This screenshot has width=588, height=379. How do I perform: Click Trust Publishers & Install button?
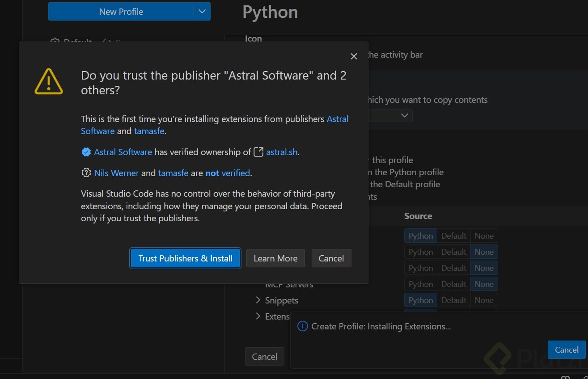(x=185, y=258)
